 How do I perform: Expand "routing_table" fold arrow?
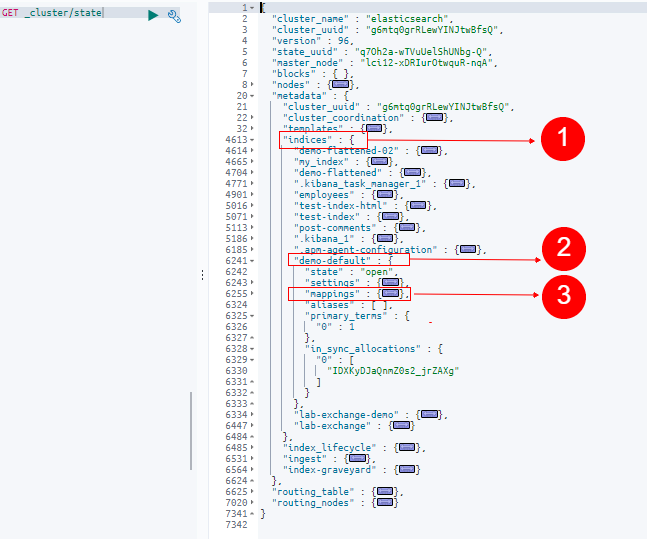pos(252,492)
